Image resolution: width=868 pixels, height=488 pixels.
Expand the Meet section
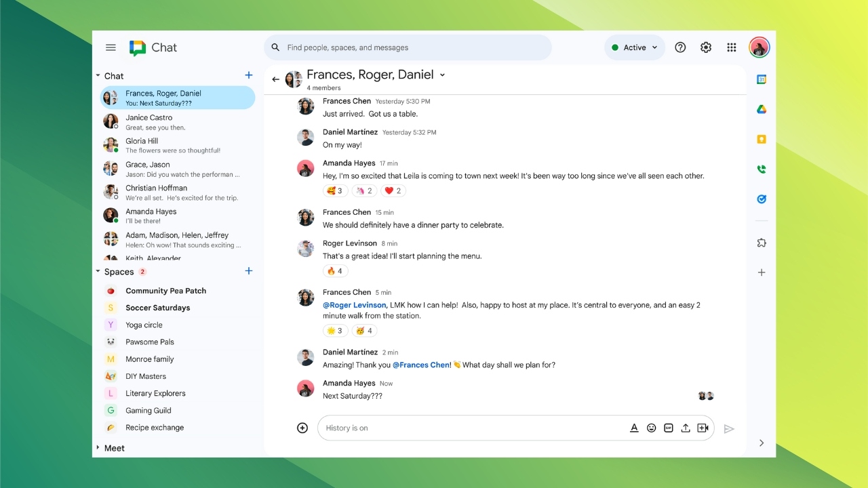pyautogui.click(x=98, y=447)
